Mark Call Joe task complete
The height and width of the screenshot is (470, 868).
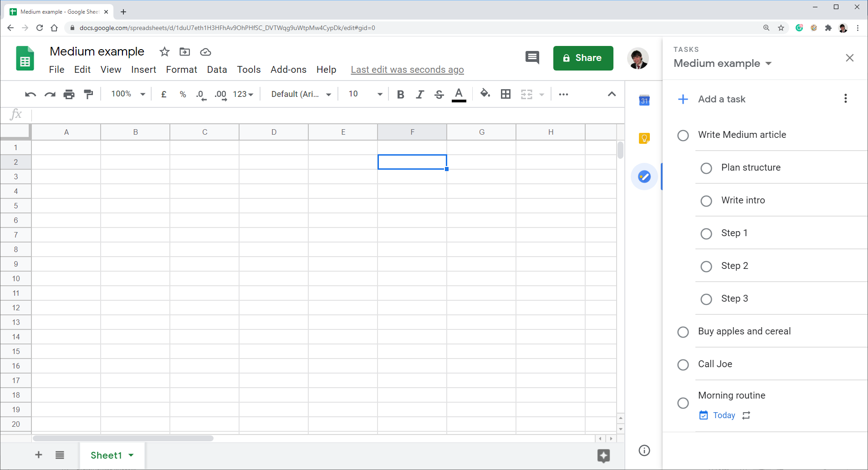coord(683,365)
